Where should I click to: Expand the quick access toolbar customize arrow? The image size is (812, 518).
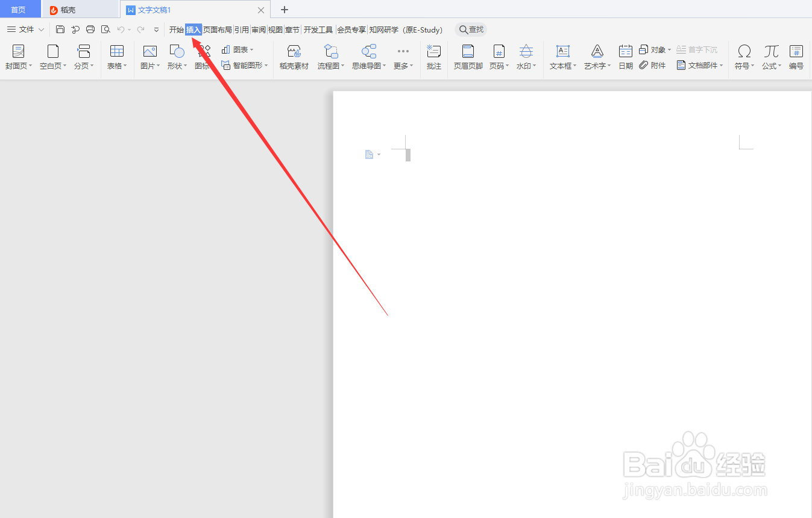157,30
